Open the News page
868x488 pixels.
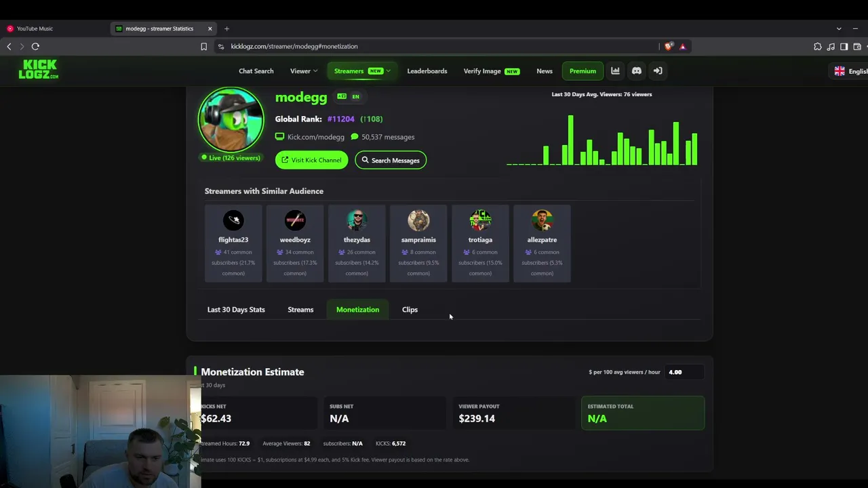(x=545, y=70)
